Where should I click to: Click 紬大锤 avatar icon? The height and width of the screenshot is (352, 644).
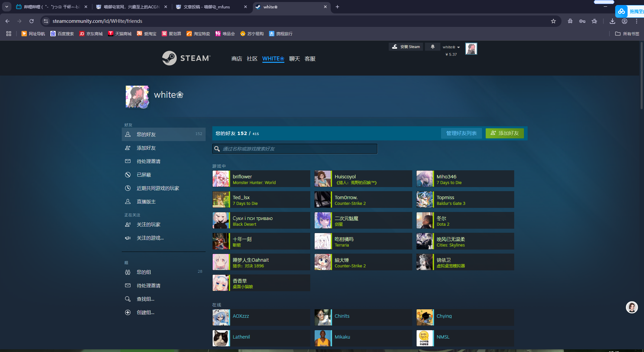(x=323, y=262)
